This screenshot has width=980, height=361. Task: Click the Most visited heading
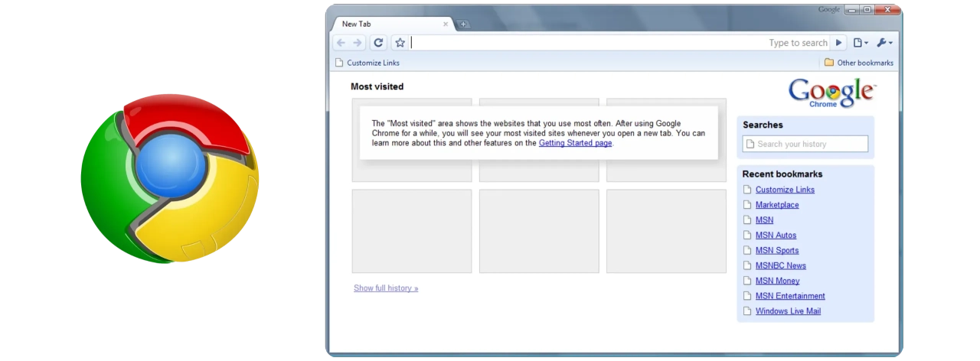[377, 86]
